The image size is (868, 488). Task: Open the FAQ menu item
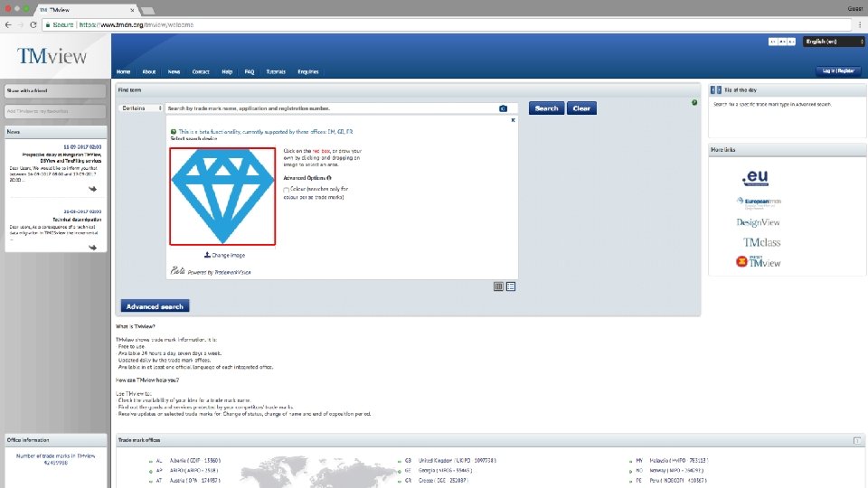250,72
